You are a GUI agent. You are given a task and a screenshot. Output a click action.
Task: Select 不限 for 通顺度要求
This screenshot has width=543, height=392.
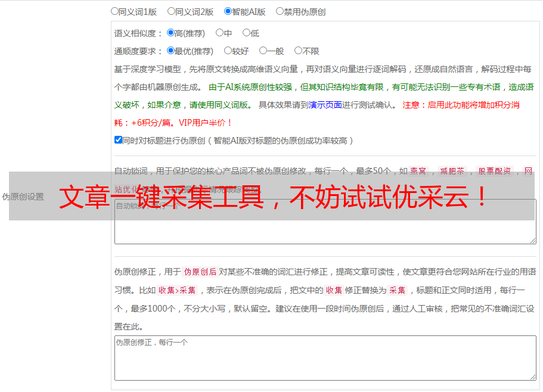(299, 51)
